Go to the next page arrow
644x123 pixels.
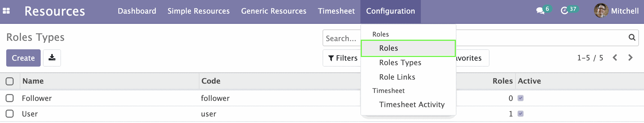(x=630, y=58)
